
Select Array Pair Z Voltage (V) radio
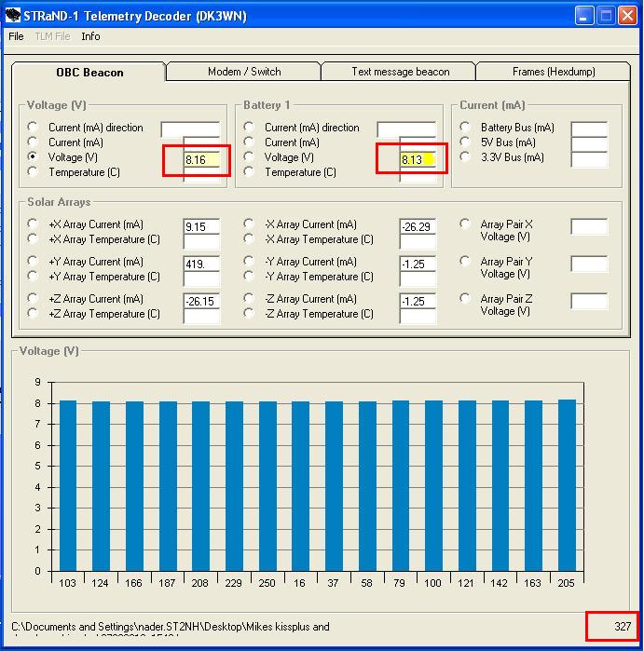[x=464, y=298]
